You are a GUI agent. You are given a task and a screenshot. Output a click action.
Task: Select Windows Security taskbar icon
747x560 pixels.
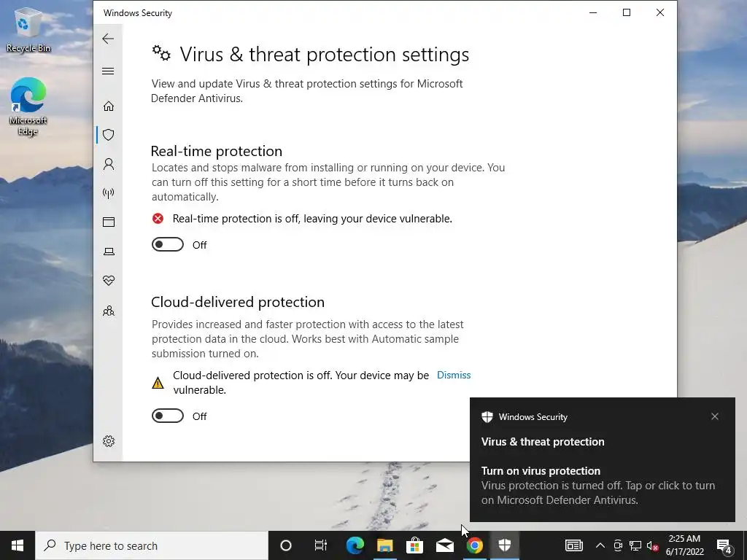[x=505, y=545]
